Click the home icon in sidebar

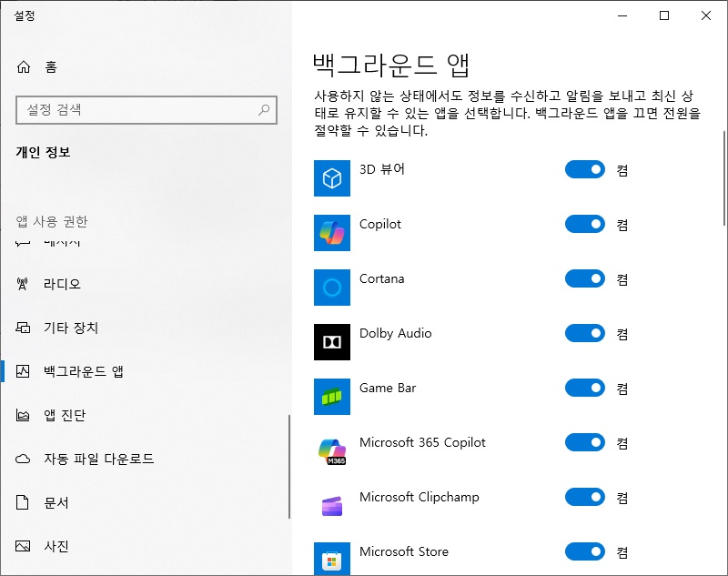click(x=24, y=66)
